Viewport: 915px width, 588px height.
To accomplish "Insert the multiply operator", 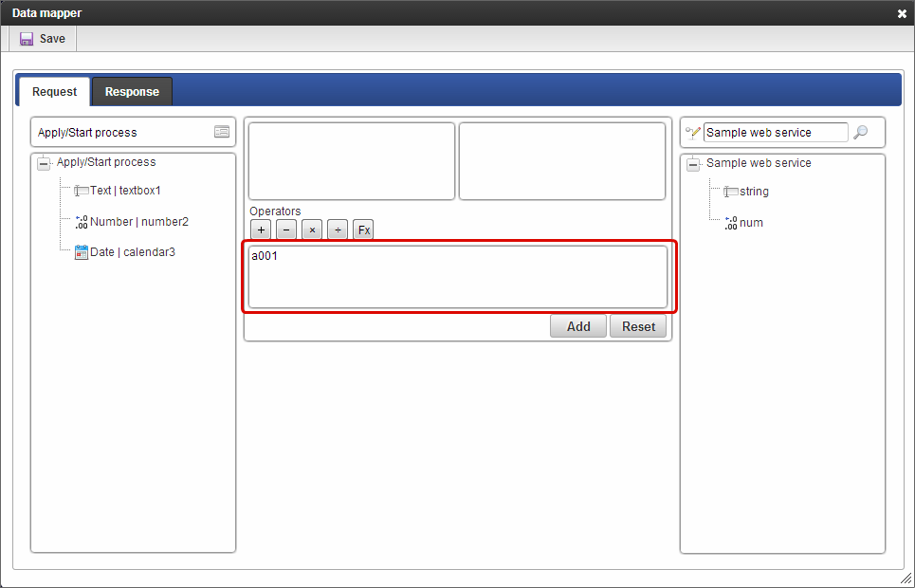I will (x=312, y=230).
